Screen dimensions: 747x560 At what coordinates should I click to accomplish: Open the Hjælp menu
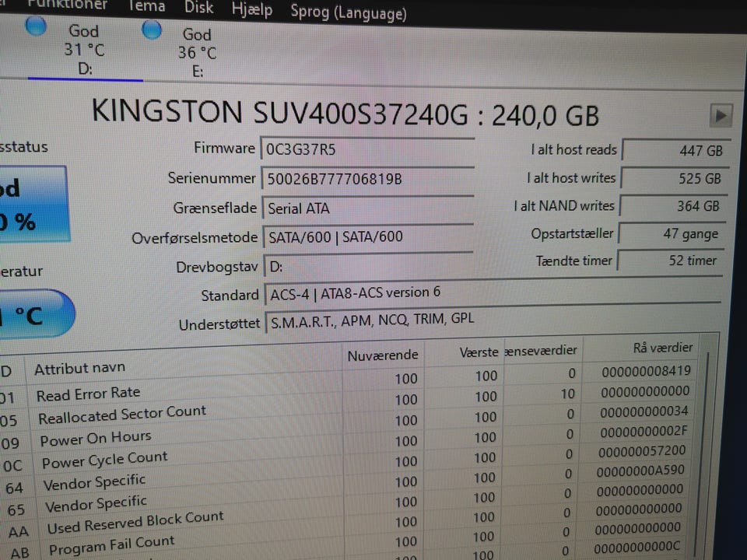point(251,9)
